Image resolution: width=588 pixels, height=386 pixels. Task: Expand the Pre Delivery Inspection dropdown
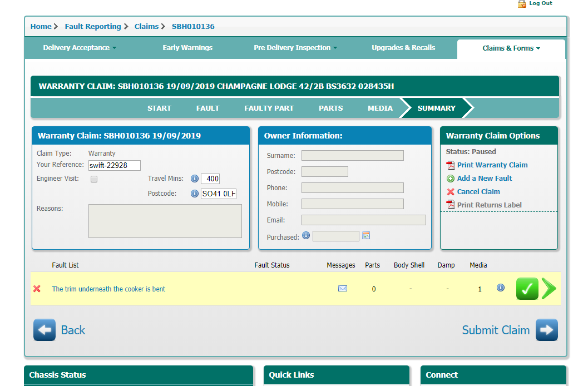tap(295, 48)
